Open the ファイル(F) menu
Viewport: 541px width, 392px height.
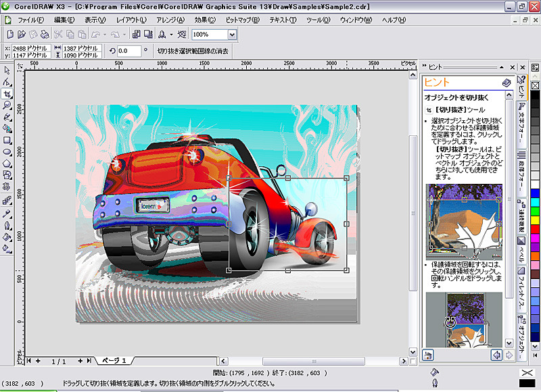30,20
